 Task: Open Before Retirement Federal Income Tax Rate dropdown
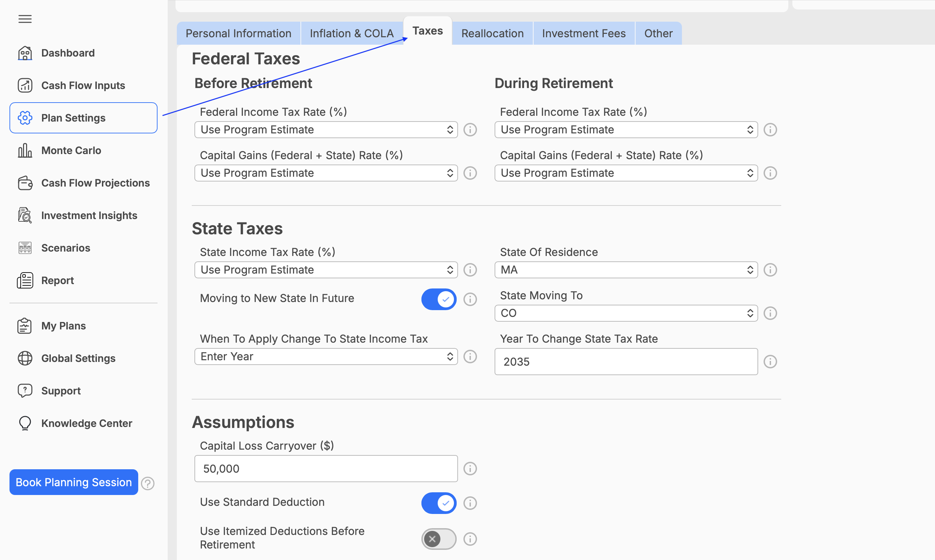(326, 129)
